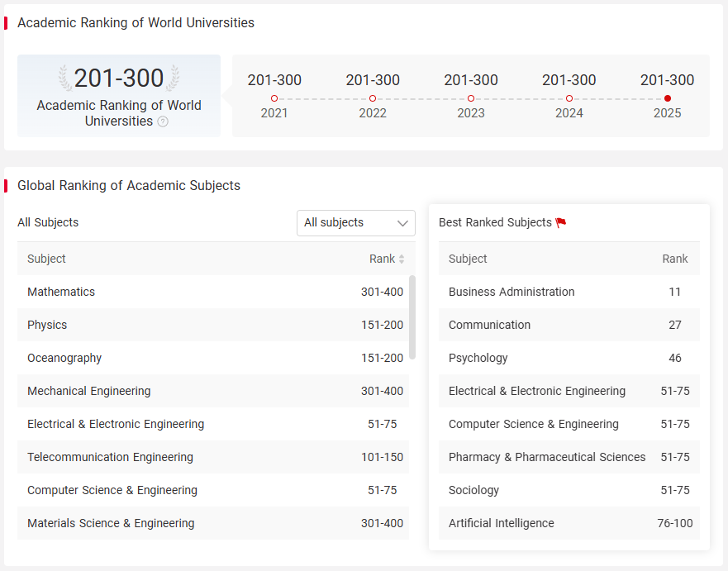Click the Mathematics row in All Subjects
728x571 pixels.
click(213, 292)
